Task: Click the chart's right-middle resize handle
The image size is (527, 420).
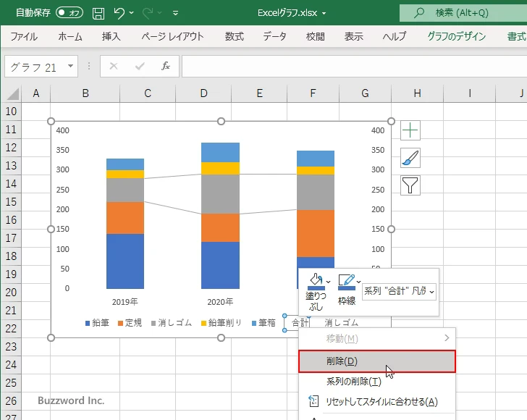Action: (x=391, y=229)
